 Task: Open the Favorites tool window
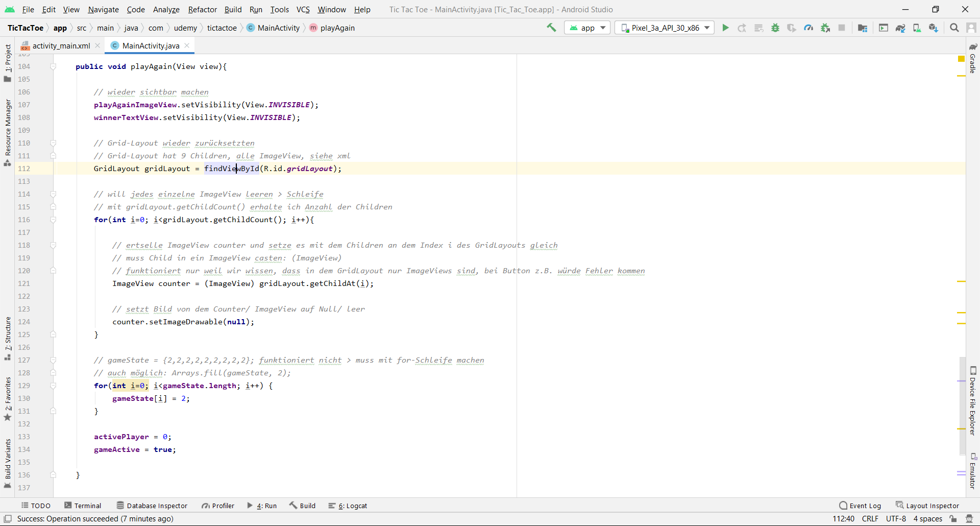pos(8,398)
